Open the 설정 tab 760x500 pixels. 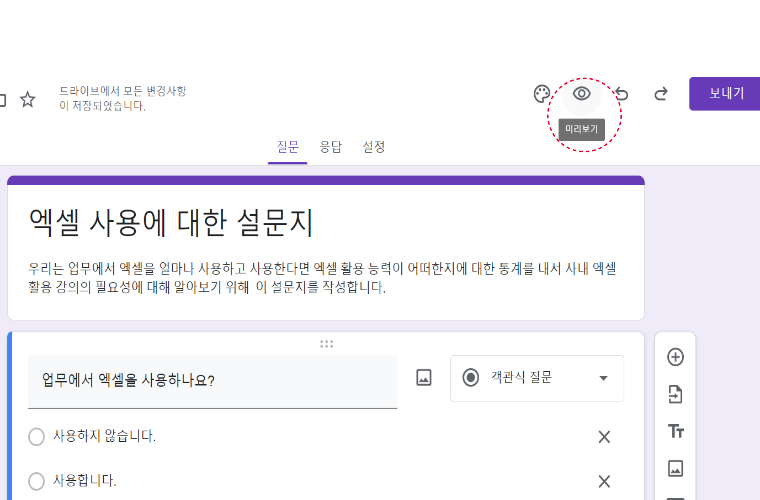(x=374, y=147)
